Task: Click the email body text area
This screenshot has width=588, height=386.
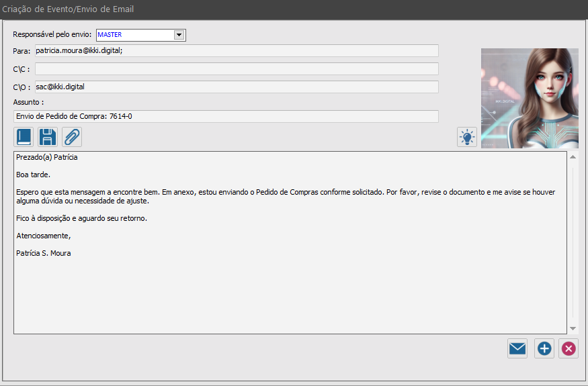Action: (290, 242)
